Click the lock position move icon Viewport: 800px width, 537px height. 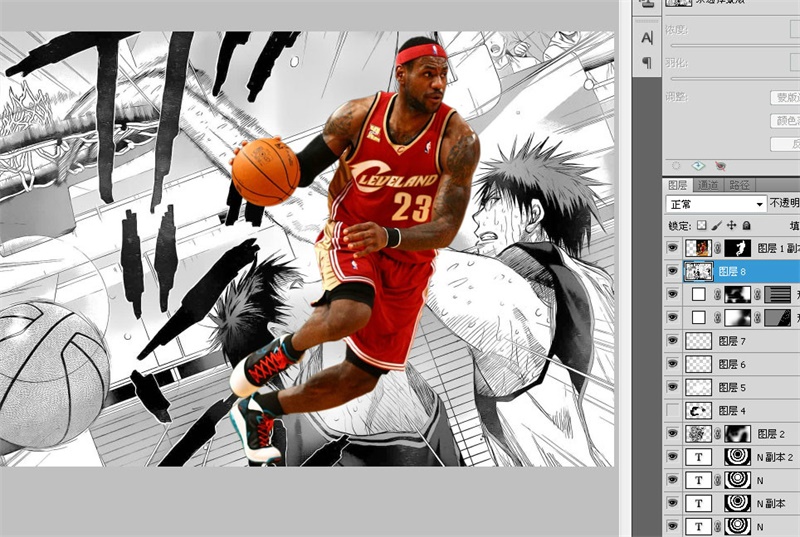click(x=731, y=226)
